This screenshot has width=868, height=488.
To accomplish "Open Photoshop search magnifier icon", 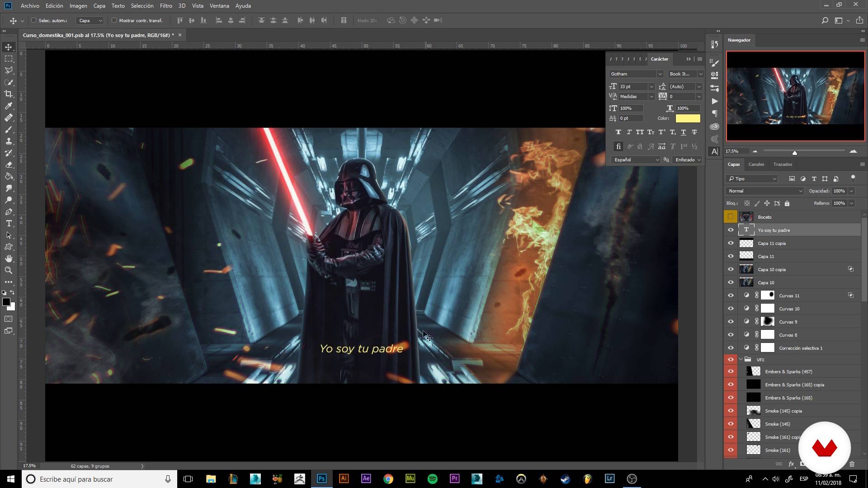I will coord(825,20).
